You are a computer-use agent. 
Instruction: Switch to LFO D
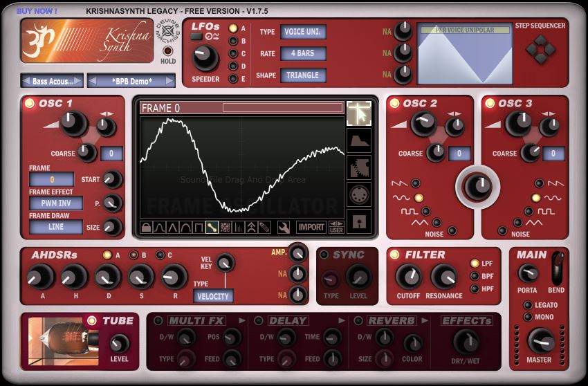click(233, 66)
